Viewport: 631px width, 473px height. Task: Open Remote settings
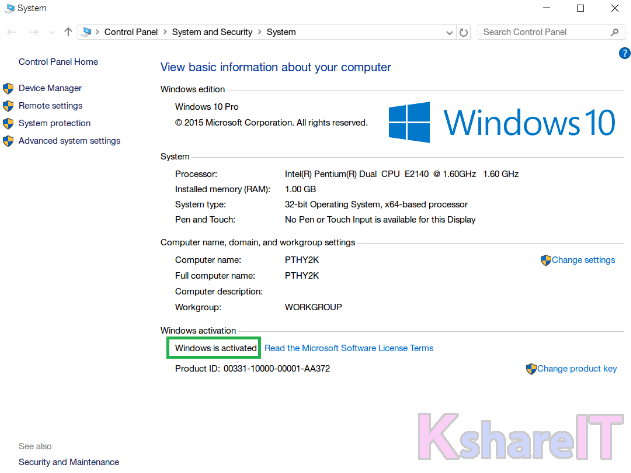(x=50, y=105)
